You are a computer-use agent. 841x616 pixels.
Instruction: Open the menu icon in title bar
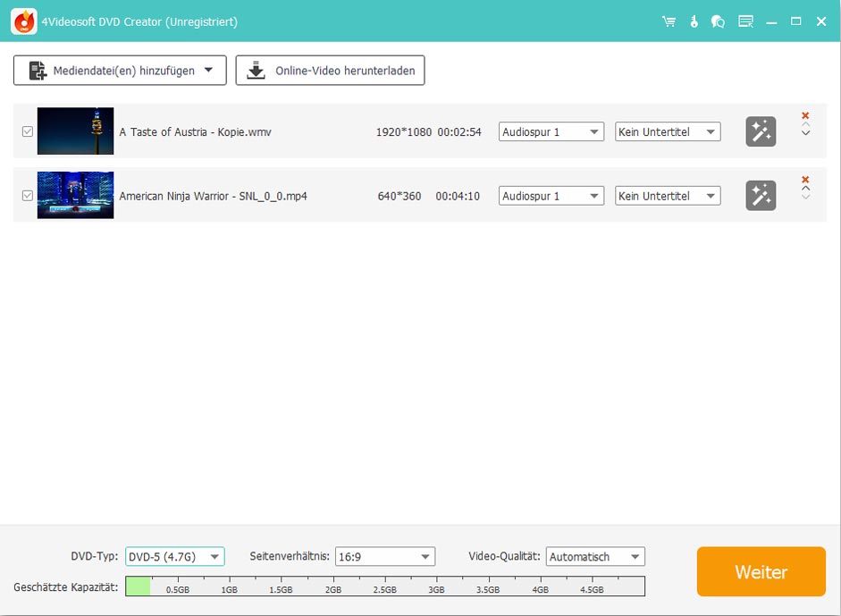click(745, 21)
